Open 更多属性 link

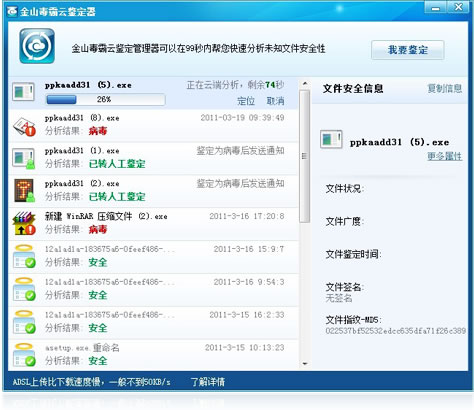(445, 156)
